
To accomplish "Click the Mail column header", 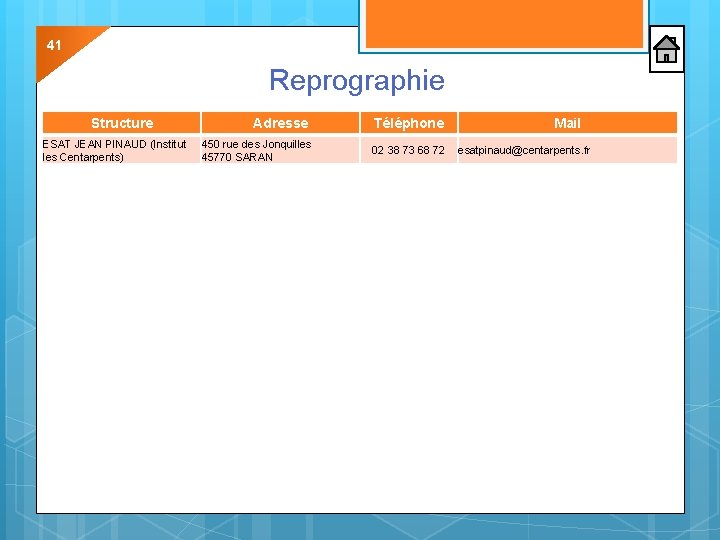I will (x=568, y=123).
